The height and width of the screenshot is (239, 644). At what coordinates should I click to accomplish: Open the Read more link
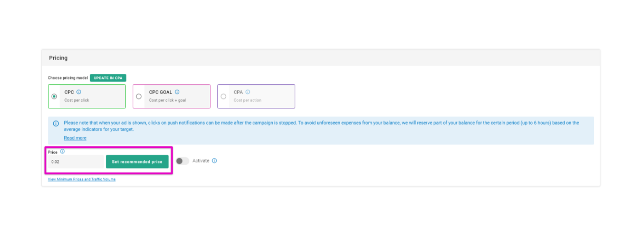pos(75,138)
